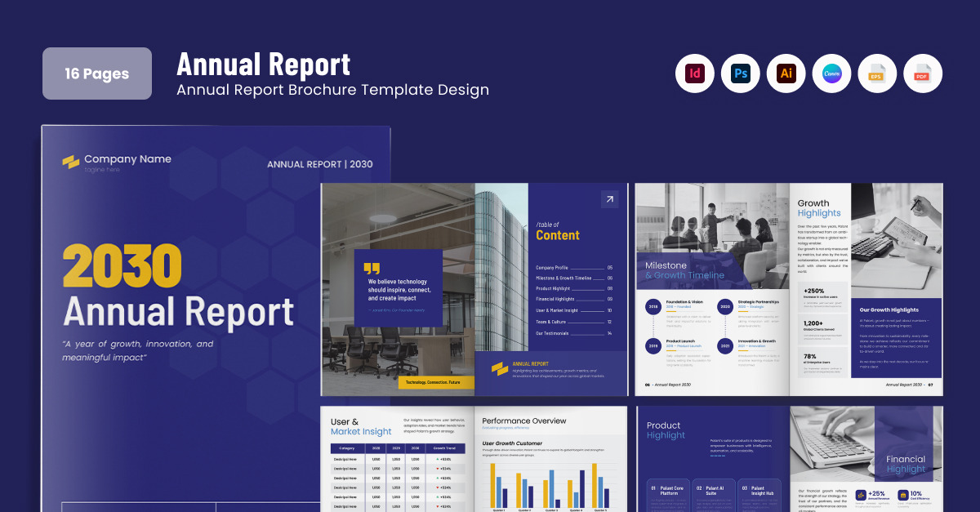The image size is (980, 512).
Task: Click the Milestone & Growth Timeline banner
Action: pyautogui.click(x=694, y=270)
